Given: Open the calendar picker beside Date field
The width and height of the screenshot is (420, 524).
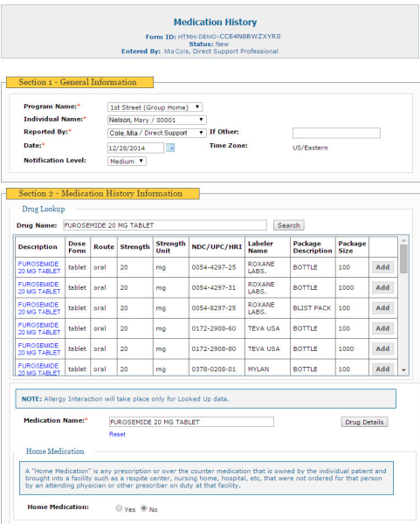Looking at the screenshot, I should point(170,148).
